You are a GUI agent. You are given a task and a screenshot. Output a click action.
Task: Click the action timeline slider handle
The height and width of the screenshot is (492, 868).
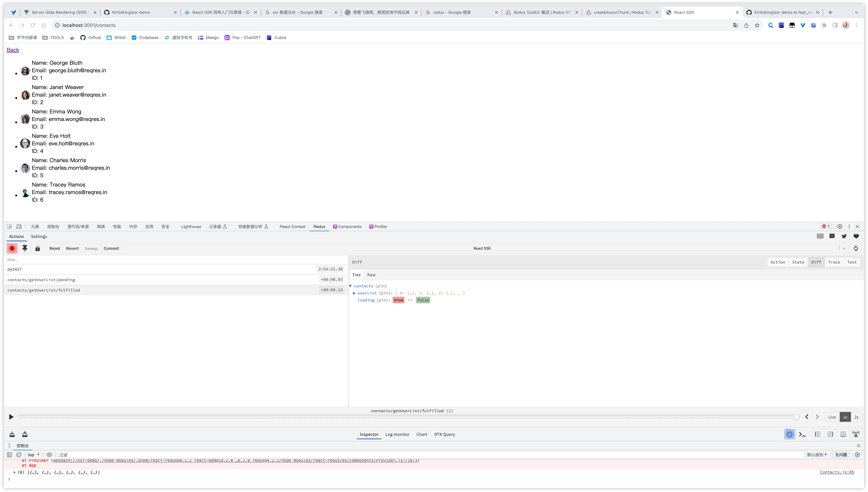(796, 417)
